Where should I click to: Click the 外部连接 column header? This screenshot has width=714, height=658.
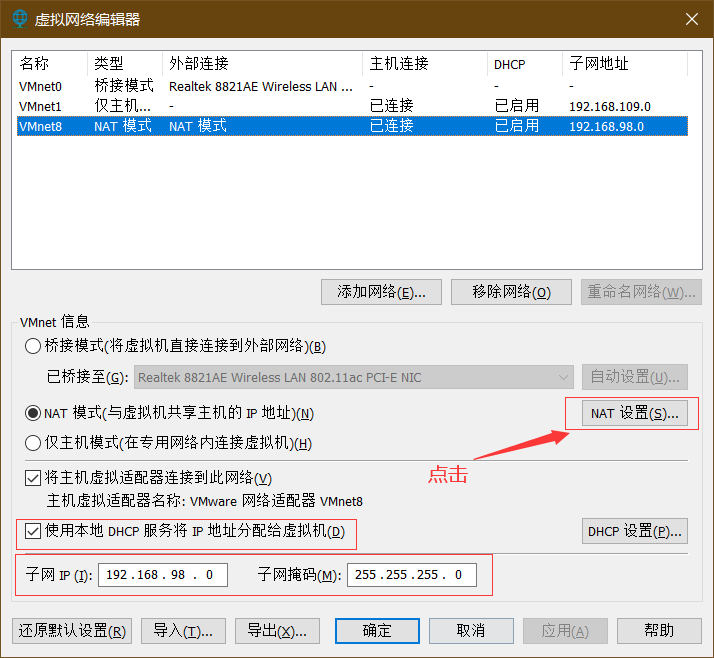pos(263,64)
